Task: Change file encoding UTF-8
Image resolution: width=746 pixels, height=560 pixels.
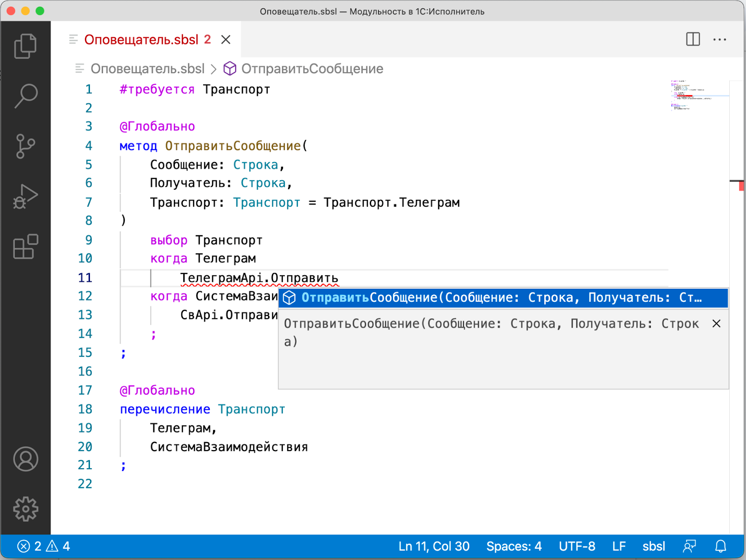Action: [577, 546]
